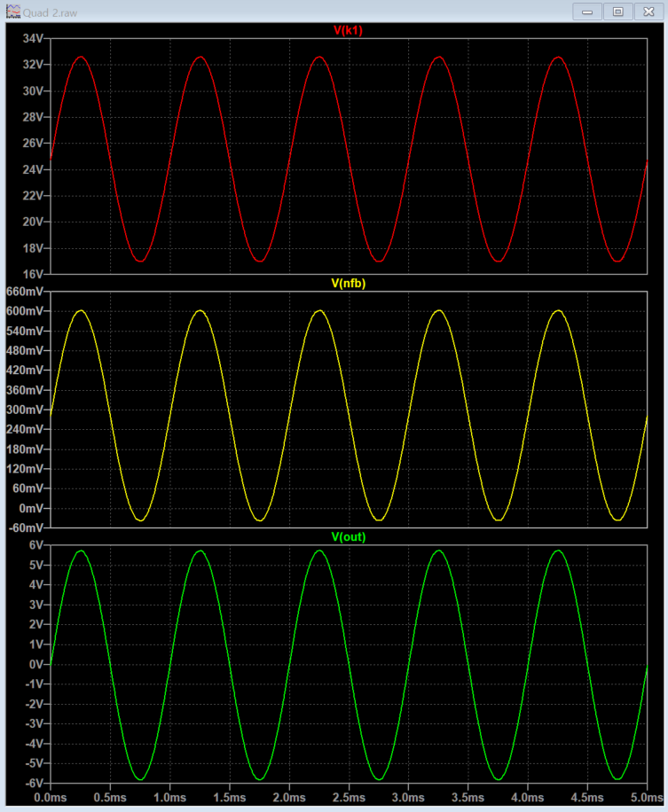Click the 6V tick on the V(out) axis
668x812 pixels.
pyautogui.click(x=35, y=545)
